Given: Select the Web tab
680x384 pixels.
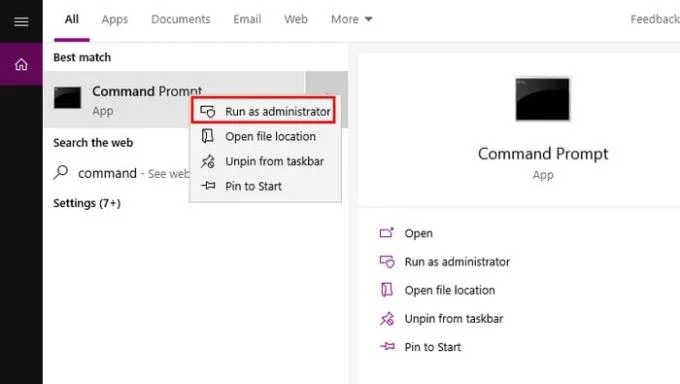Looking at the screenshot, I should (x=296, y=20).
